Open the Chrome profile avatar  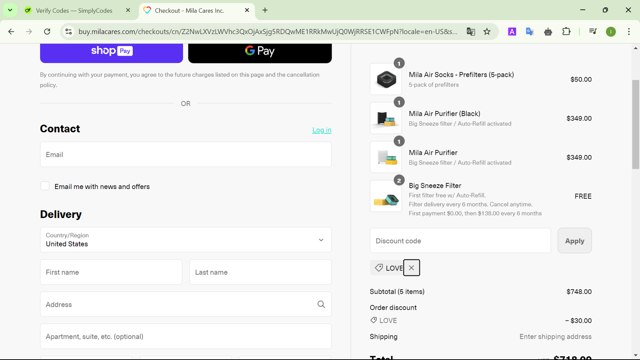(611, 31)
